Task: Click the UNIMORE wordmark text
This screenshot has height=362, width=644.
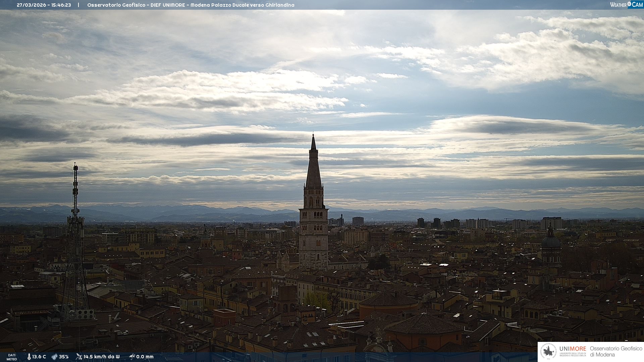Action: [573, 349]
